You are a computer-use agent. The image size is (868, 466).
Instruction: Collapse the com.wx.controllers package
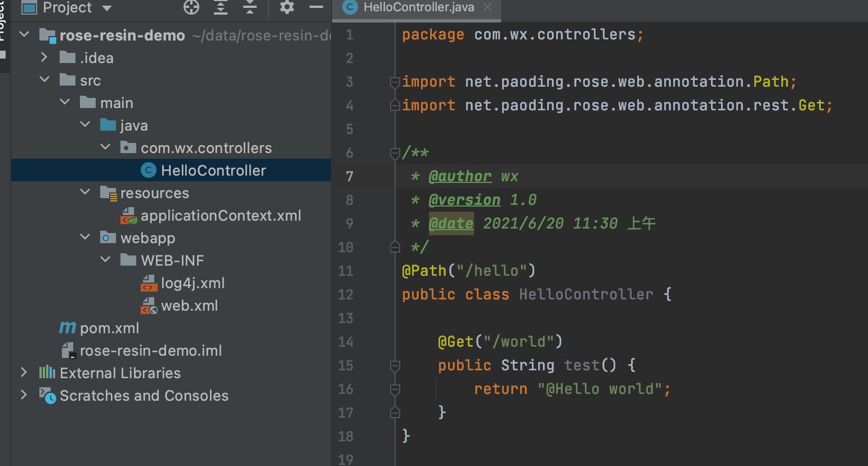point(105,147)
